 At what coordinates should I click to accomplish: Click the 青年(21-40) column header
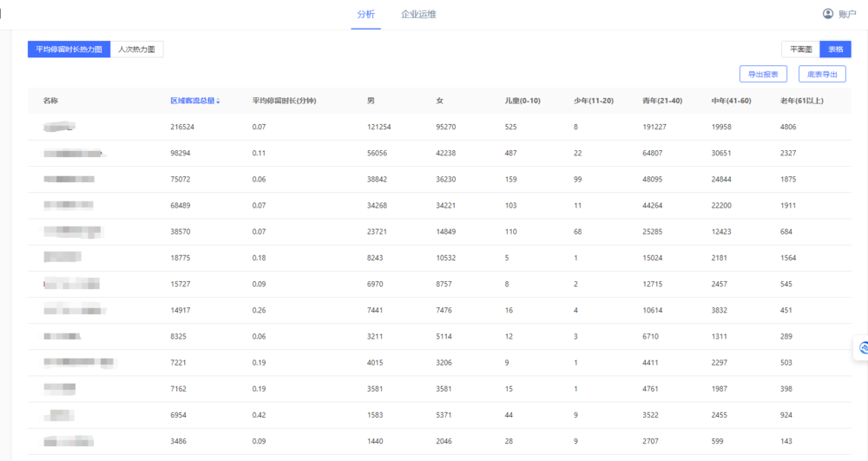(x=662, y=101)
